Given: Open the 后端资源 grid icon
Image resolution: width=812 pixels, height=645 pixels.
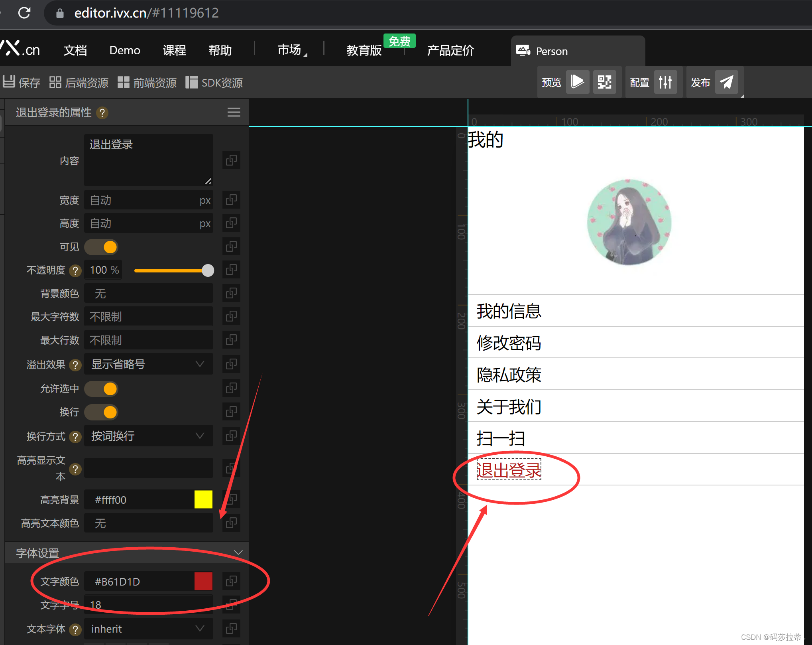Looking at the screenshot, I should tap(55, 82).
